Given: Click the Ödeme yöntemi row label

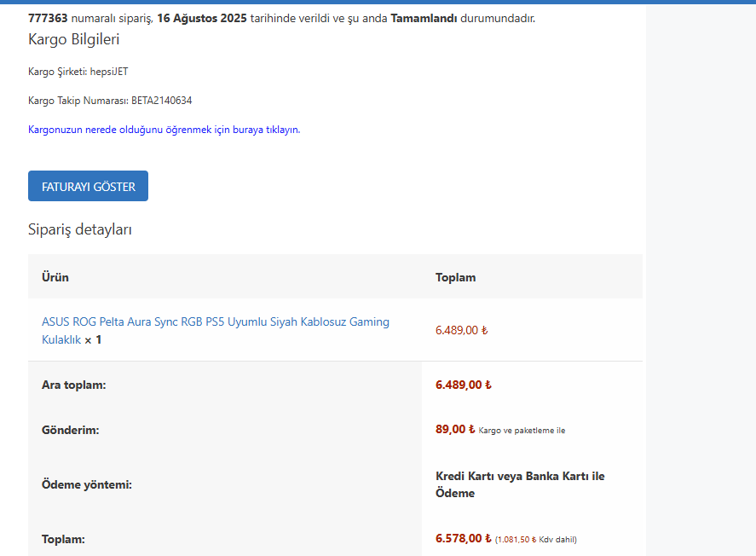Looking at the screenshot, I should tap(87, 484).
